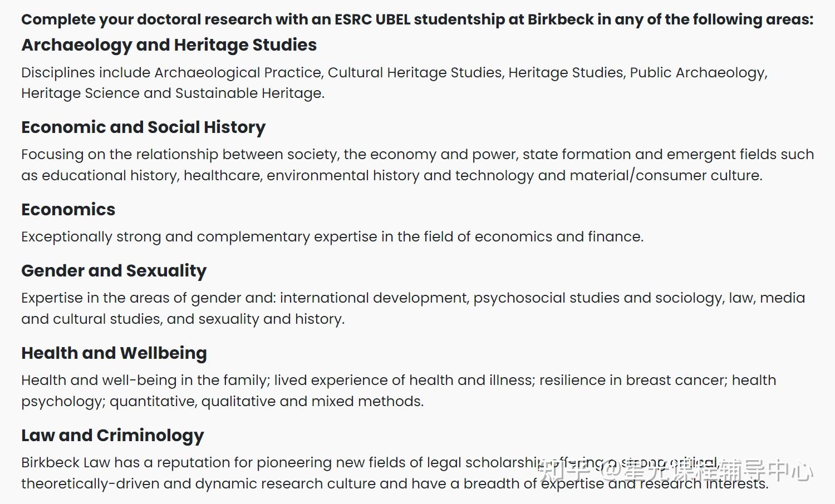The image size is (835, 504).
Task: Click the paragraph about society, economy and power
Action: 417,165
